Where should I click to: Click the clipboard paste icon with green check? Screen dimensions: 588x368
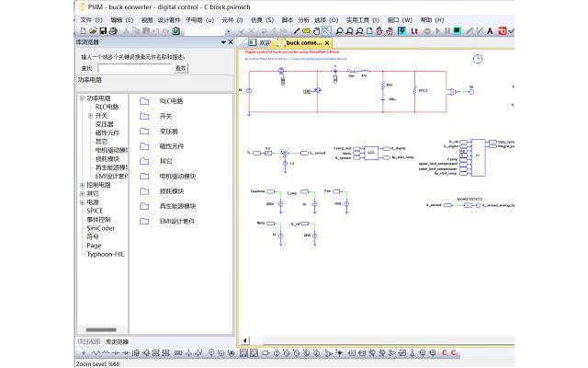pyautogui.click(x=175, y=31)
